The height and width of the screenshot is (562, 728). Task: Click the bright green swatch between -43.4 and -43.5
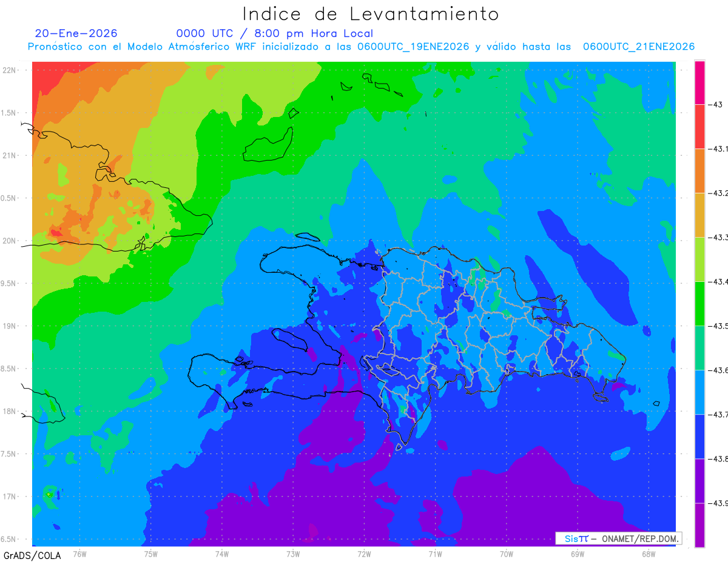tap(699, 304)
